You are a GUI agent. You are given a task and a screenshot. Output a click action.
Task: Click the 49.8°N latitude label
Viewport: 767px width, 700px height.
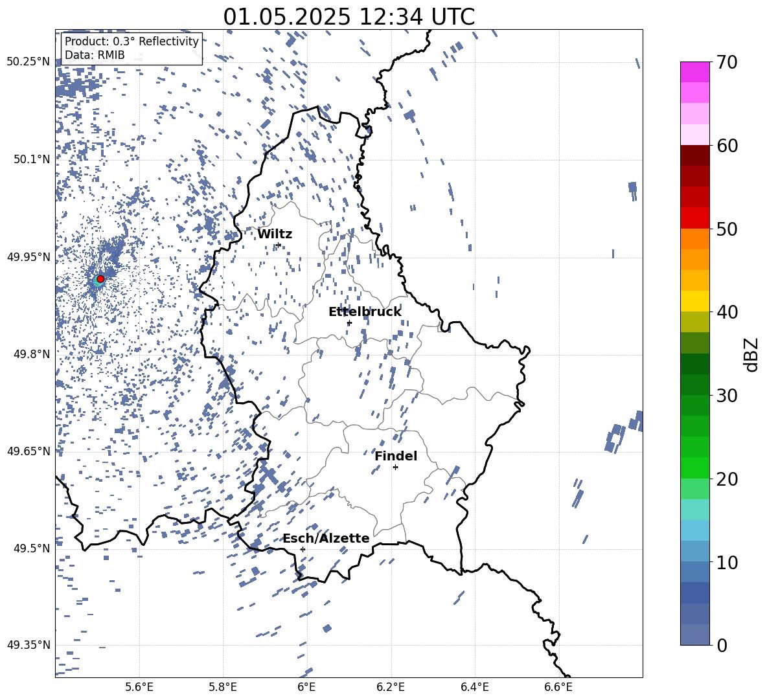[32, 354]
